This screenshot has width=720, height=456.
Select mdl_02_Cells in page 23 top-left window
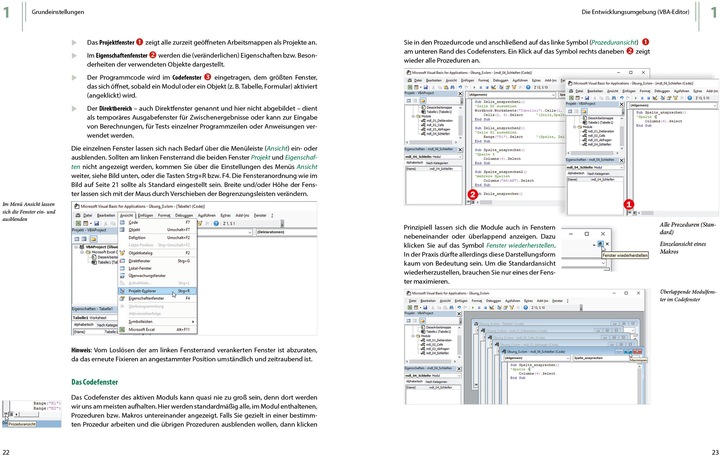[x=433, y=125]
